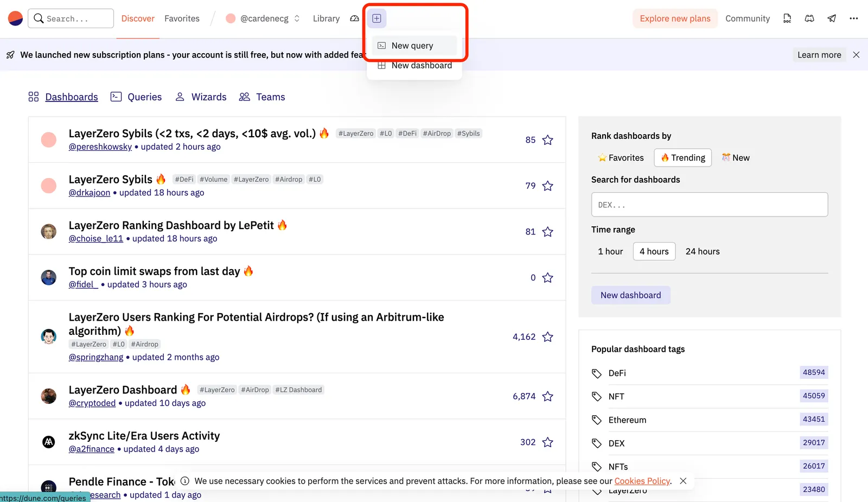Rank dashboards by New

(x=736, y=158)
